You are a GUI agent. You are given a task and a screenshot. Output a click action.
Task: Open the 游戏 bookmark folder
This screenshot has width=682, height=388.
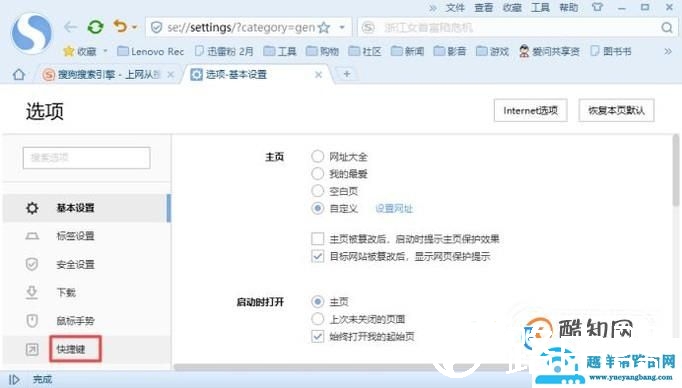coord(492,51)
